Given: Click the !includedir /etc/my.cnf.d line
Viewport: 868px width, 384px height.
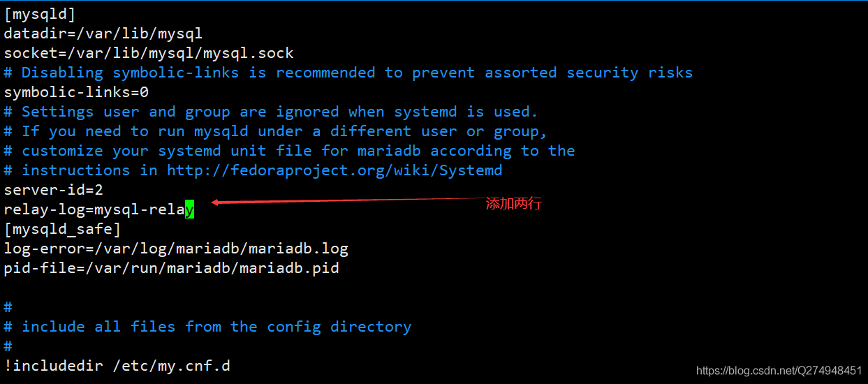Looking at the screenshot, I should tap(117, 364).
